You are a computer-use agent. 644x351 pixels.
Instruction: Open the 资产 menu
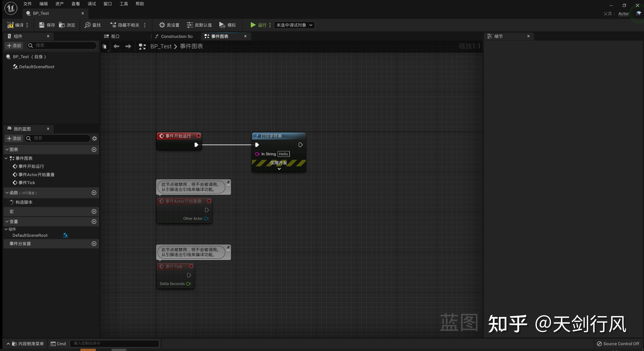(x=60, y=4)
